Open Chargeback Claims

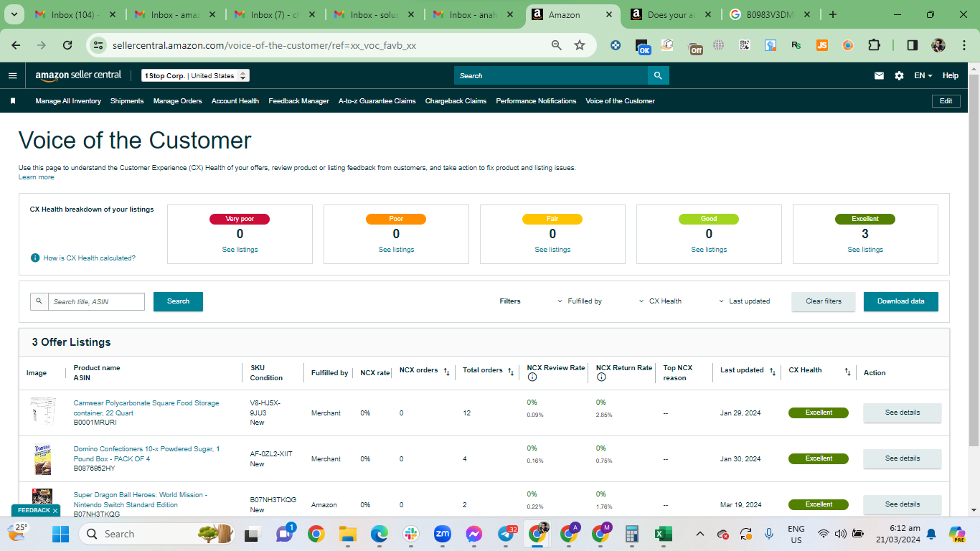(456, 101)
